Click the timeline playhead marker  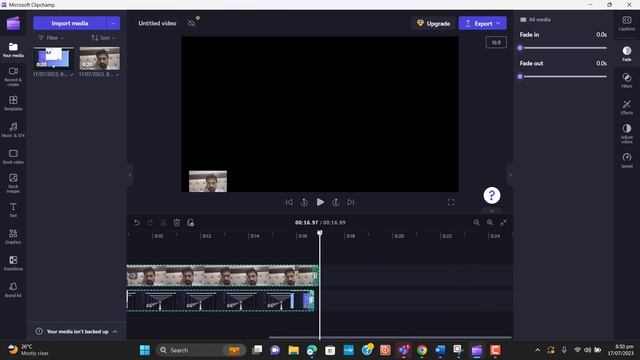320,233
